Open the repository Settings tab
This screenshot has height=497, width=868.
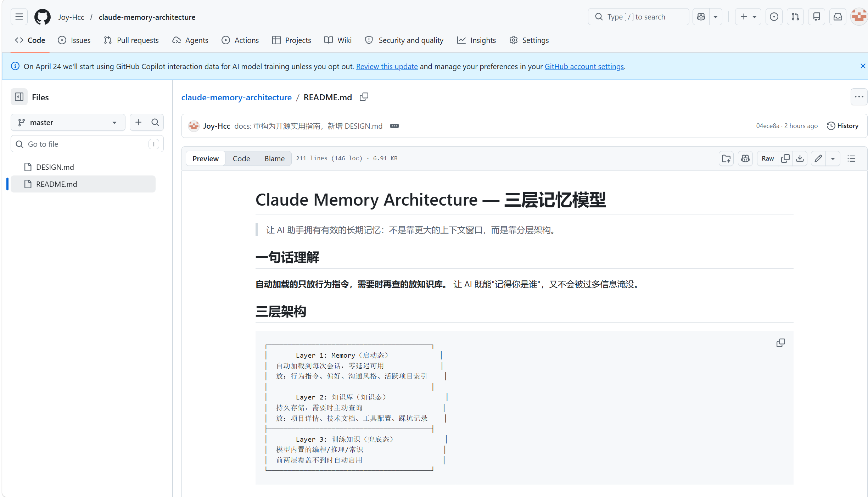[x=529, y=40]
